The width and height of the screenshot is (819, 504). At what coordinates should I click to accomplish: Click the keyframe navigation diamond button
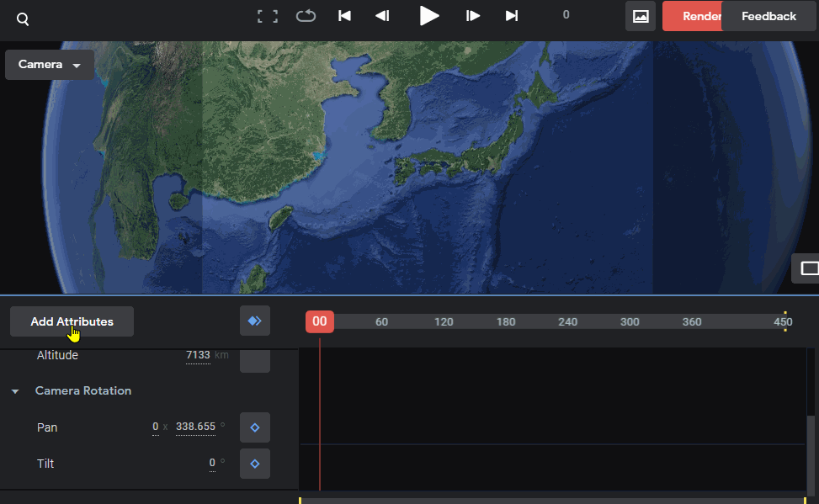pyautogui.click(x=255, y=321)
